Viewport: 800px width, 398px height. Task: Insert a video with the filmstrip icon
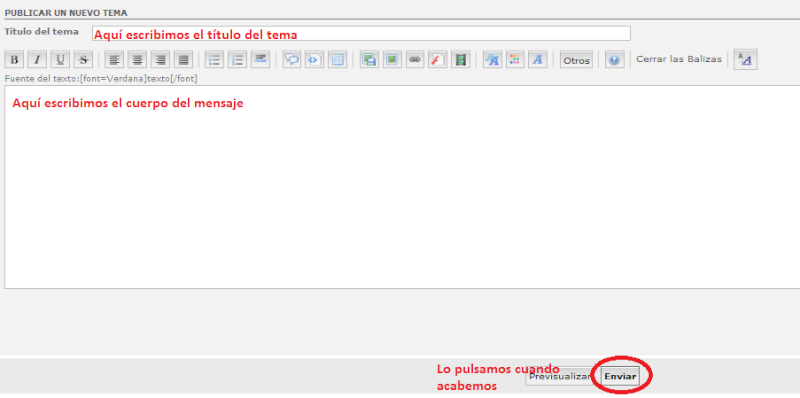(461, 60)
